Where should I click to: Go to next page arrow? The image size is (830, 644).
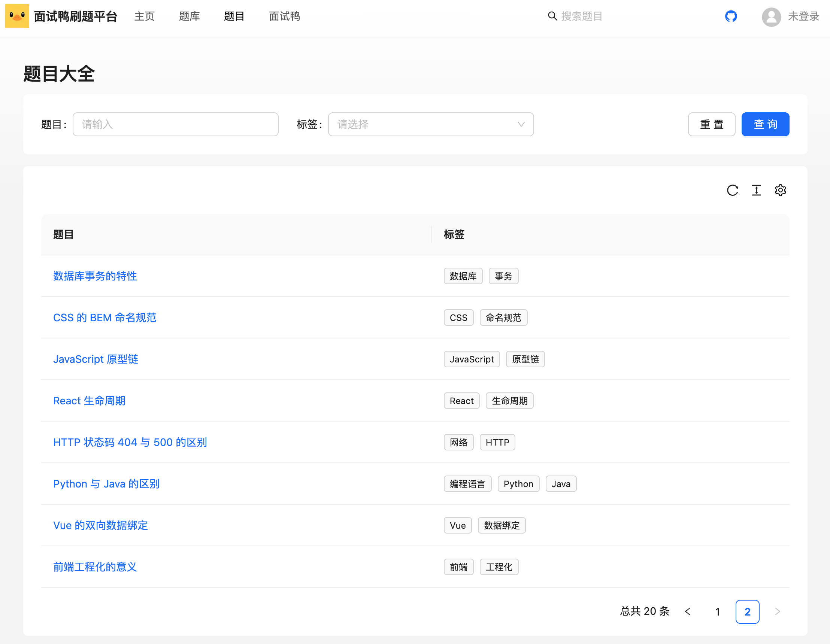tap(777, 612)
